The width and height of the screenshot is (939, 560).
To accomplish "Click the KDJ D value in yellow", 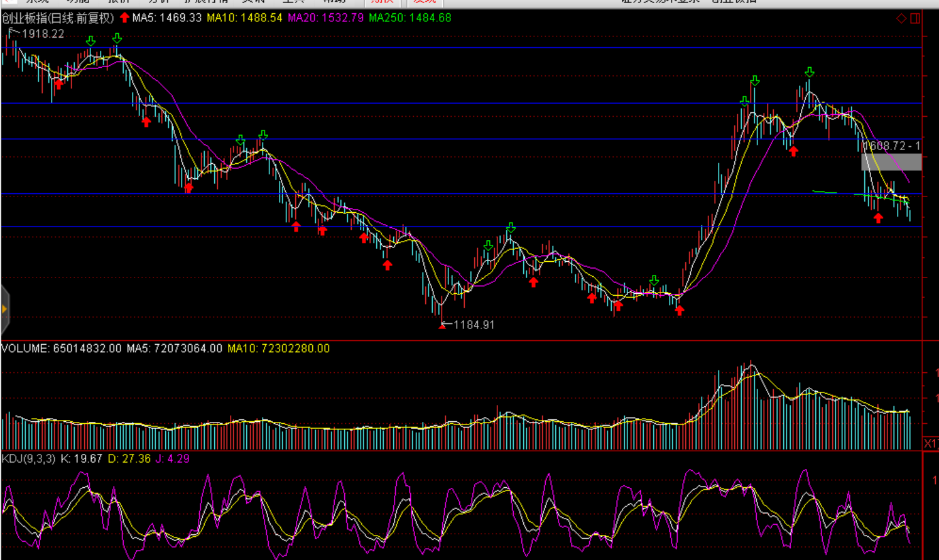I will pos(129,459).
